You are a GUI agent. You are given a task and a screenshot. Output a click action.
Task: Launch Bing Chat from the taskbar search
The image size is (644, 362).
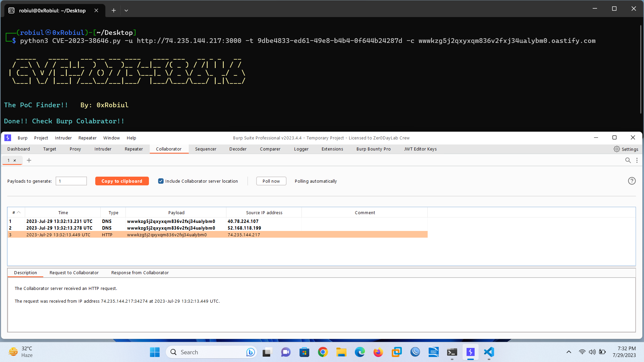(x=250, y=352)
